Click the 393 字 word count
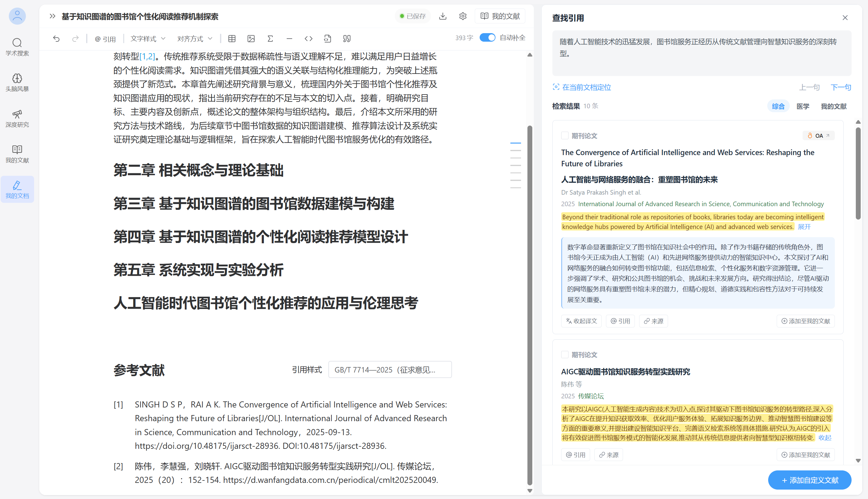The width and height of the screenshot is (868, 499). [x=464, y=38]
